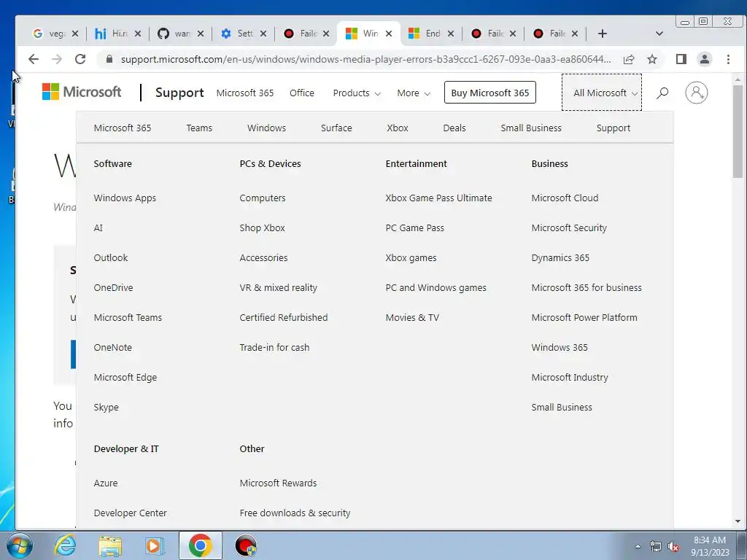Open Certified Refurbished link
This screenshot has height=560, width=747.
(284, 318)
